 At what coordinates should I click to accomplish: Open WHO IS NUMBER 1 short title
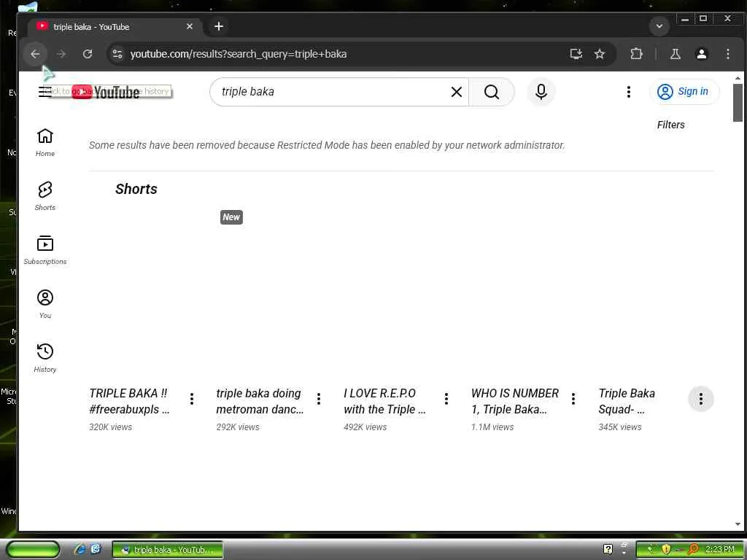point(514,402)
